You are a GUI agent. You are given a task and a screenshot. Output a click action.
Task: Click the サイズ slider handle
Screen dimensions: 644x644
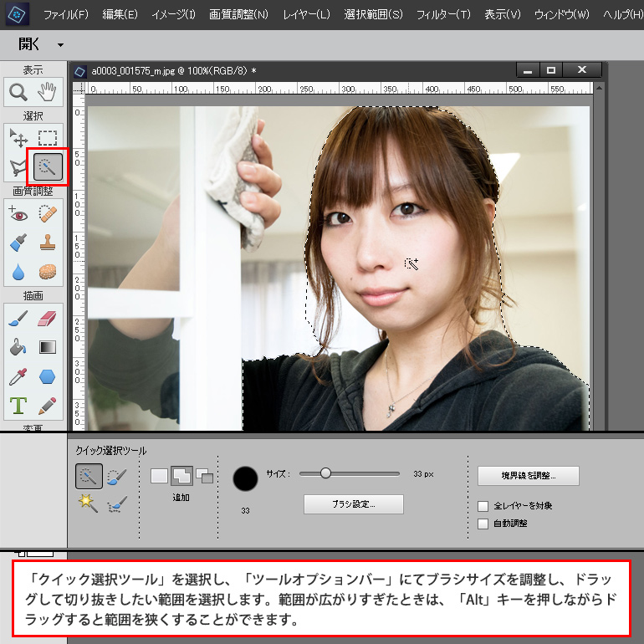[x=325, y=473]
